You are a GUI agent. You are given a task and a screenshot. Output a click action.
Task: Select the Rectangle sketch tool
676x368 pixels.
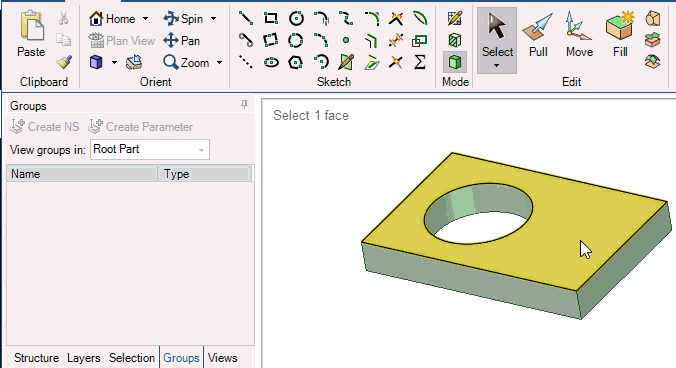coord(271,18)
